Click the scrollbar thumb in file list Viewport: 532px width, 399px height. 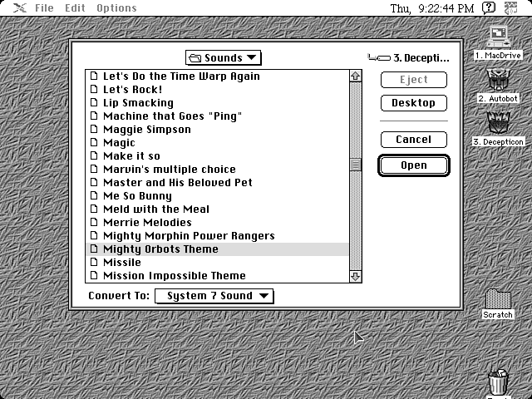pos(355,165)
